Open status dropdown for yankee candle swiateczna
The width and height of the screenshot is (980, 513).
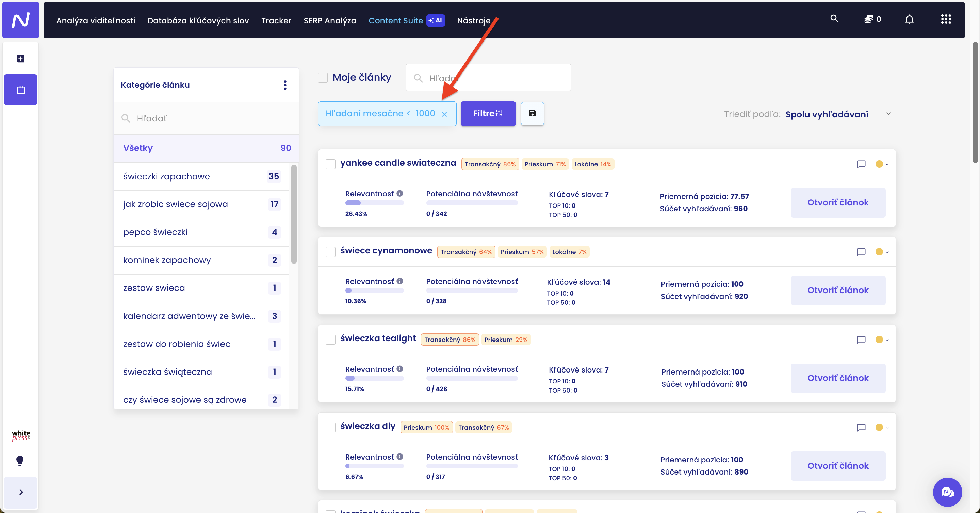click(881, 164)
